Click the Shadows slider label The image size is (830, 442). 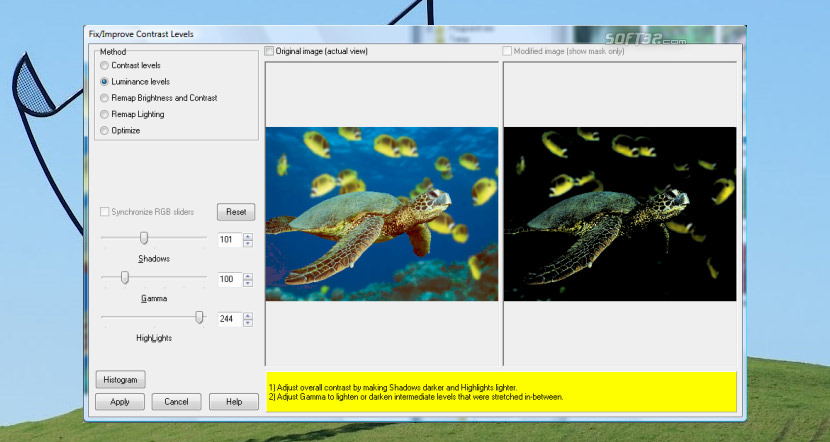click(x=154, y=259)
